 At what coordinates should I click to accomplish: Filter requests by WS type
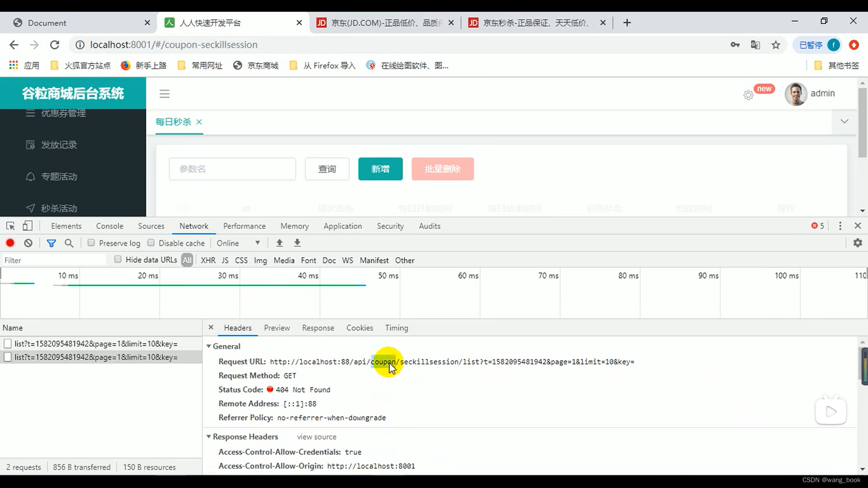pos(348,260)
